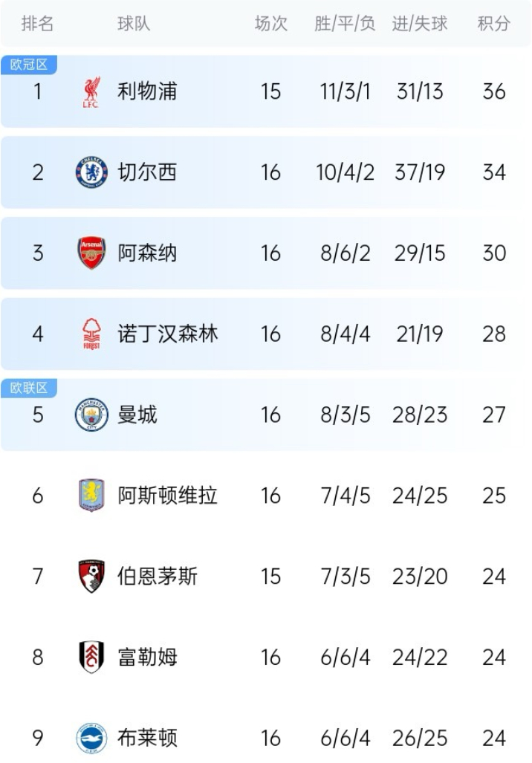Select Chelsea's 34 points value
The image size is (532, 763).
[x=494, y=172]
